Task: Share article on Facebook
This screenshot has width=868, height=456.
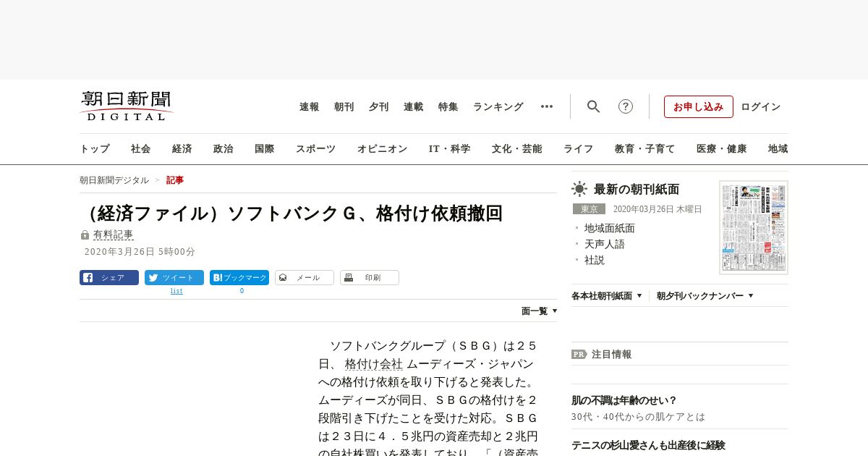Action: (x=109, y=277)
